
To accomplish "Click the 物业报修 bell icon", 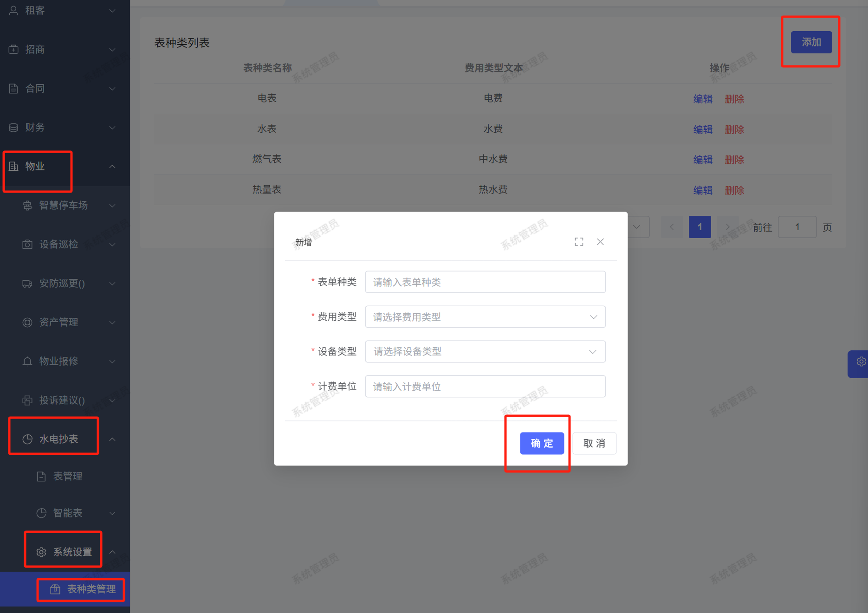I will (27, 361).
